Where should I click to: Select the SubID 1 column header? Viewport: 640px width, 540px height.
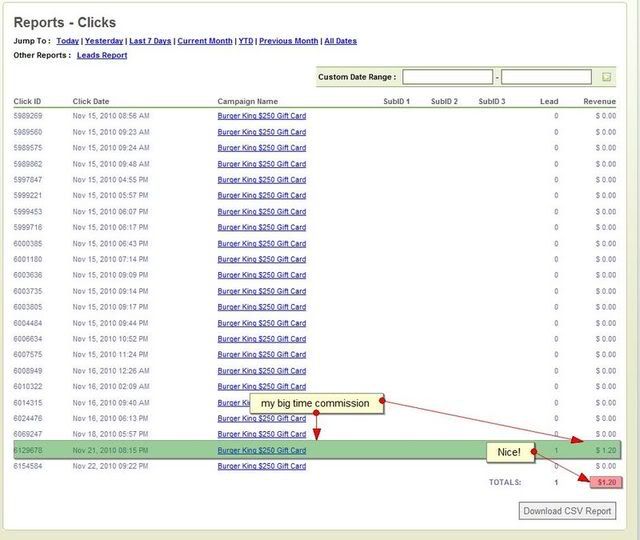pos(396,101)
